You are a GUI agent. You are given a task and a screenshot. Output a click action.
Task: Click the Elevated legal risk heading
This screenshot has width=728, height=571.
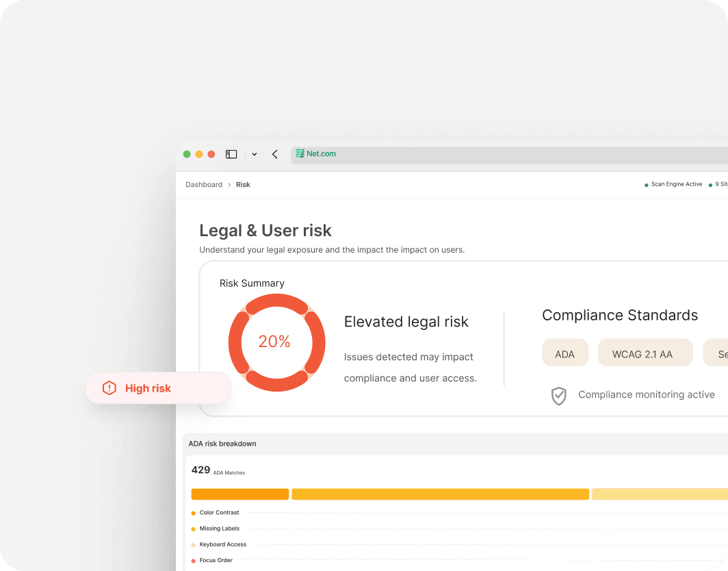click(406, 322)
